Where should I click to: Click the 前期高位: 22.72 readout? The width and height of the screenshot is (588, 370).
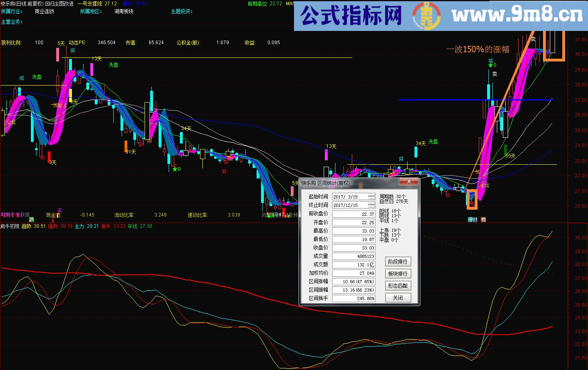click(265, 4)
